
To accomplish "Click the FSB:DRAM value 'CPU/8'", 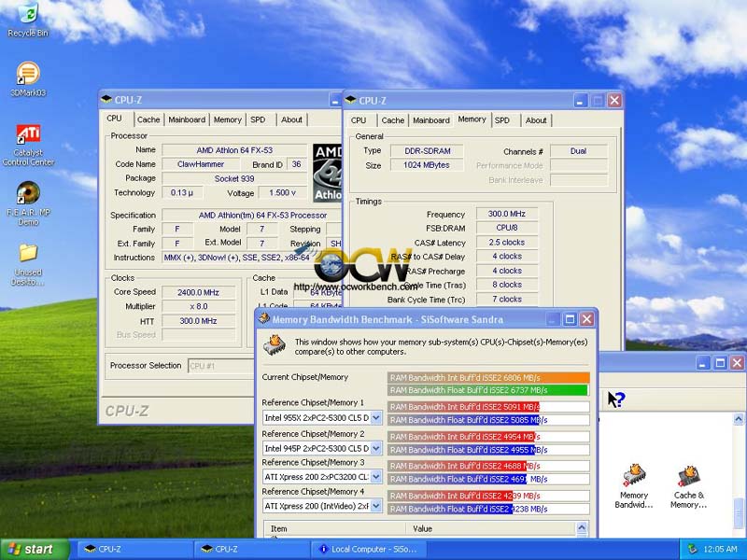I will [x=506, y=228].
